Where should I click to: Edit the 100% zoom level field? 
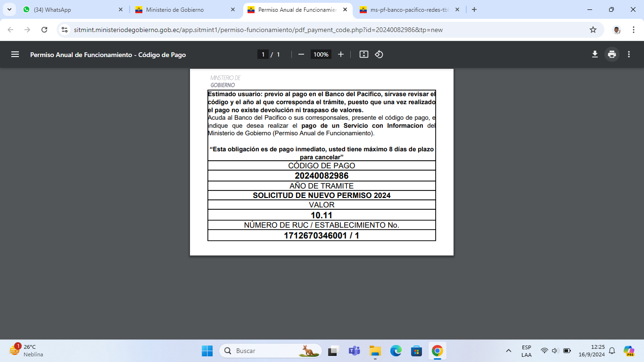321,54
